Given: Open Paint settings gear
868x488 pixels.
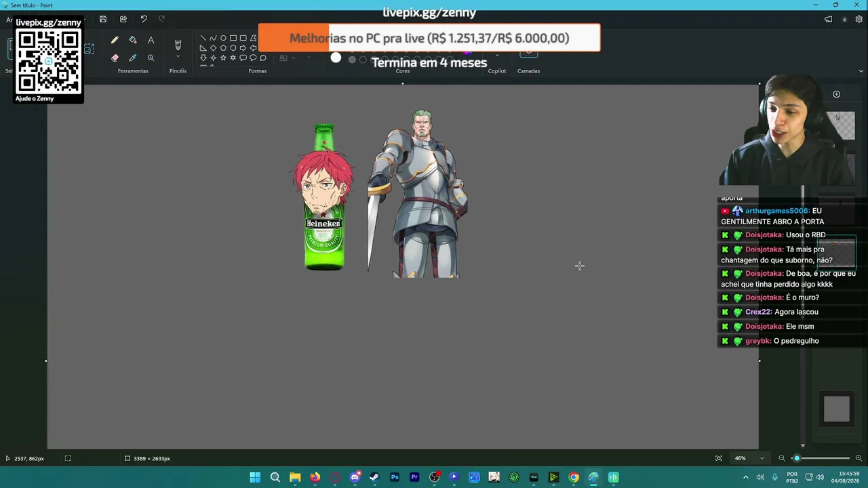Looking at the screenshot, I should click(x=859, y=19).
